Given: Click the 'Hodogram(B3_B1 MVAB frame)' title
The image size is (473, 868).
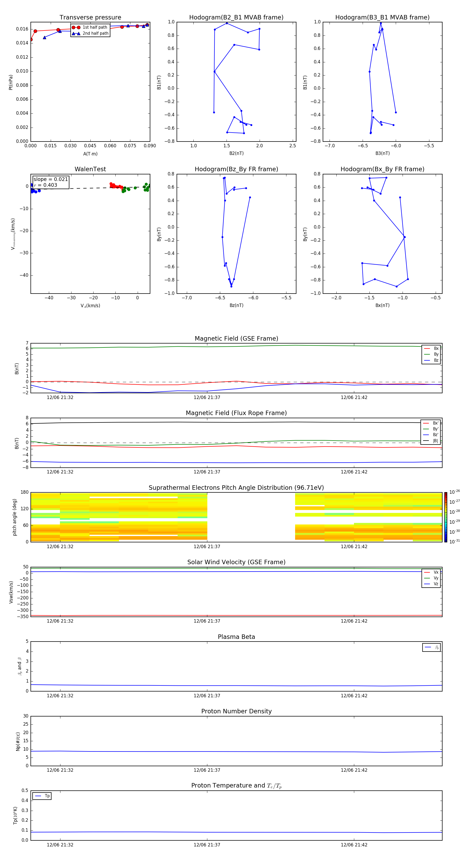Looking at the screenshot, I should pos(382,18).
